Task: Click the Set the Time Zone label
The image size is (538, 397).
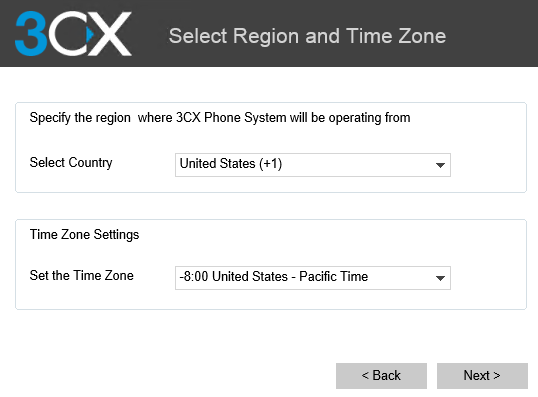Action: coord(82,276)
